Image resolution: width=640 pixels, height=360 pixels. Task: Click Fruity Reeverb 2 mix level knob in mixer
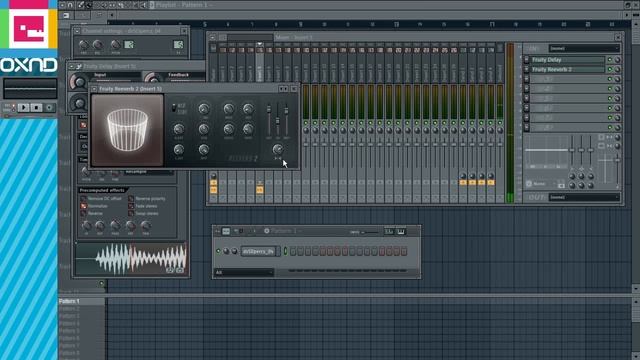coord(618,70)
